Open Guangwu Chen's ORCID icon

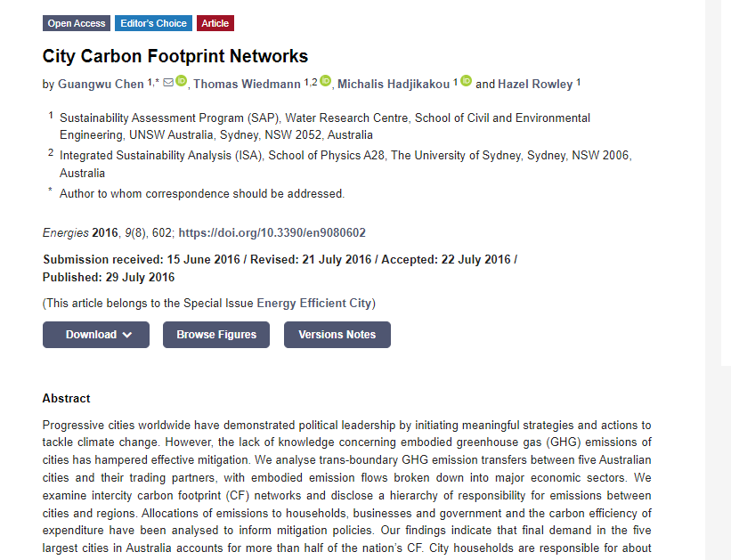point(182,81)
